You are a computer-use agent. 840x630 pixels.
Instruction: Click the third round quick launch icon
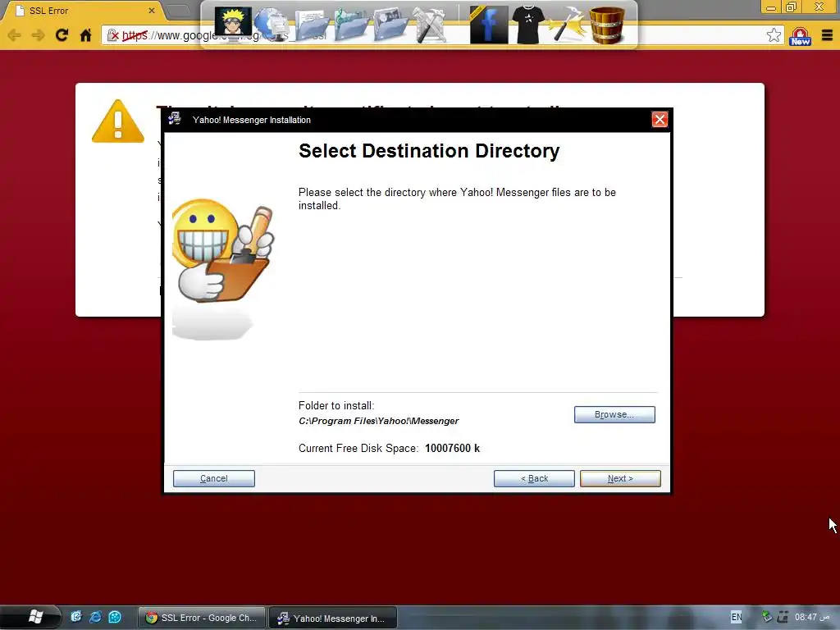(115, 617)
